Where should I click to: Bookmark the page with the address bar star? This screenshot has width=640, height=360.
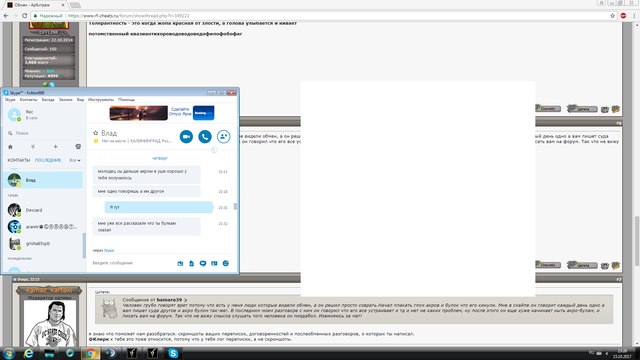pyautogui.click(x=612, y=16)
